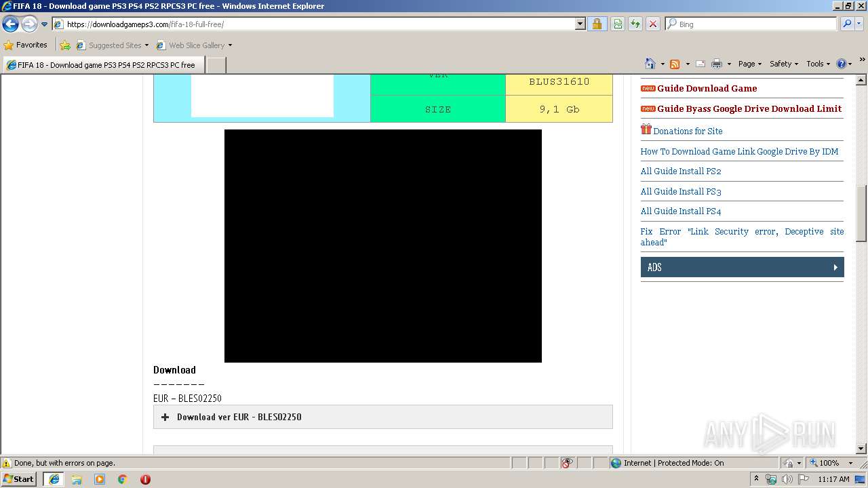Open All Guide Install PS4 link
The width and height of the screenshot is (868, 488).
point(681,211)
